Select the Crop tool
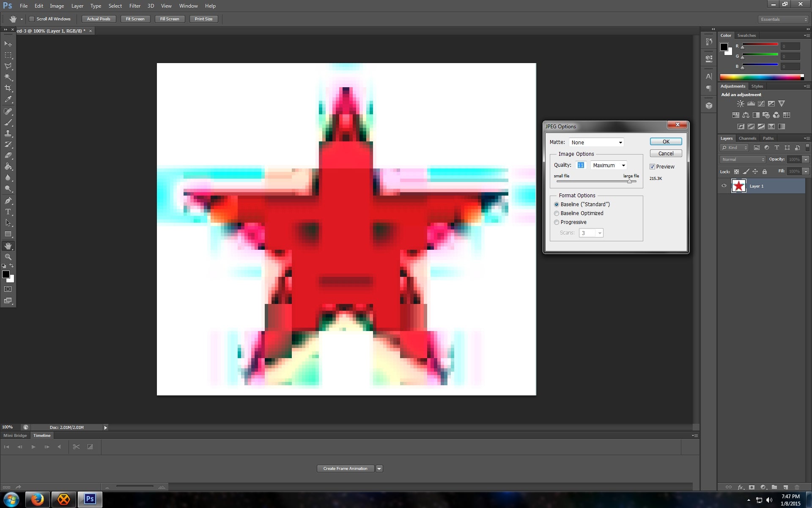The width and height of the screenshot is (812, 508). point(8,88)
